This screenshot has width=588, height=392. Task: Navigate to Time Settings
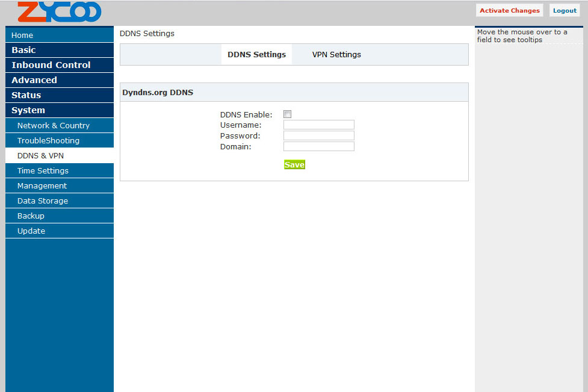59,170
